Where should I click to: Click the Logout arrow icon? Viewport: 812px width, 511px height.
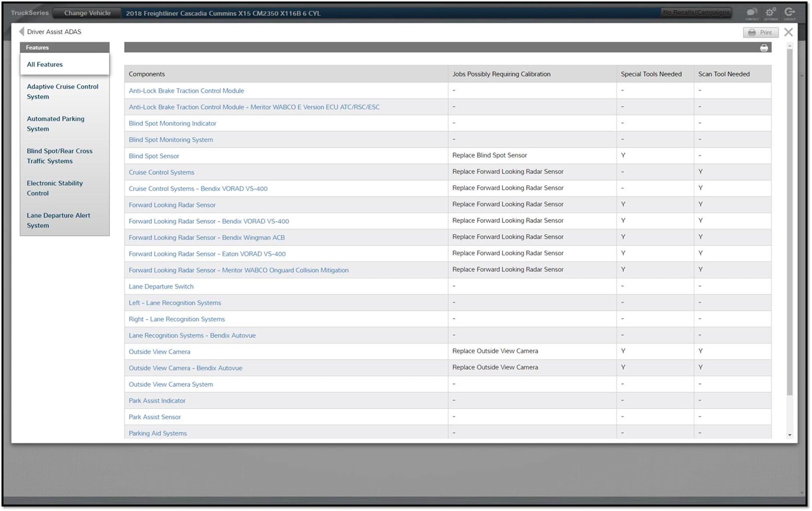pyautogui.click(x=789, y=12)
